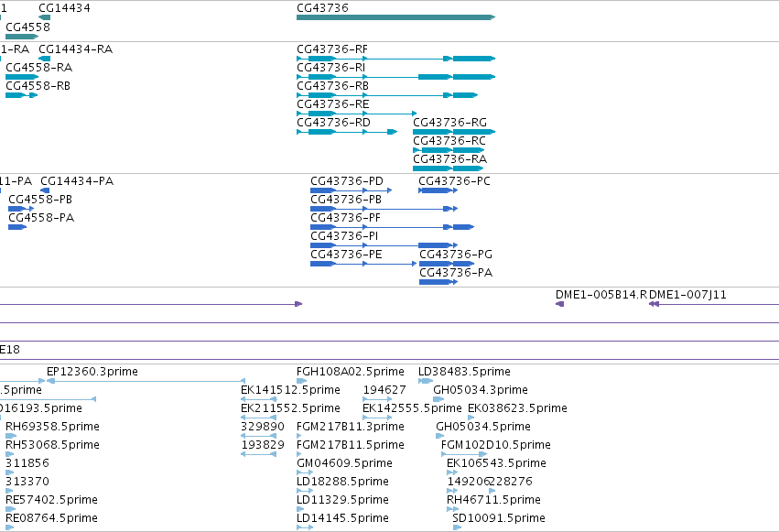Select protein CG43736-PI
The width and height of the screenshot is (779, 532).
[x=384, y=245]
